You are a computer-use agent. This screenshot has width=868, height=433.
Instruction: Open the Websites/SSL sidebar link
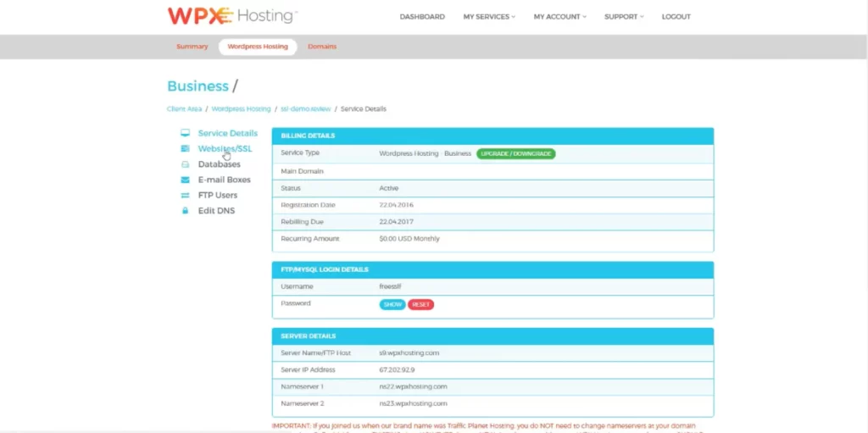coord(225,149)
